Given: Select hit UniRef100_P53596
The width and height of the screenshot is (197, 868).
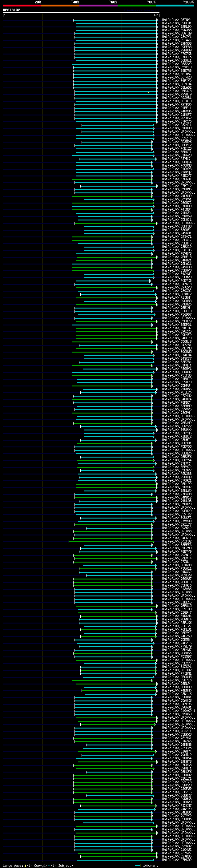Looking at the screenshot, I should (177, 142).
